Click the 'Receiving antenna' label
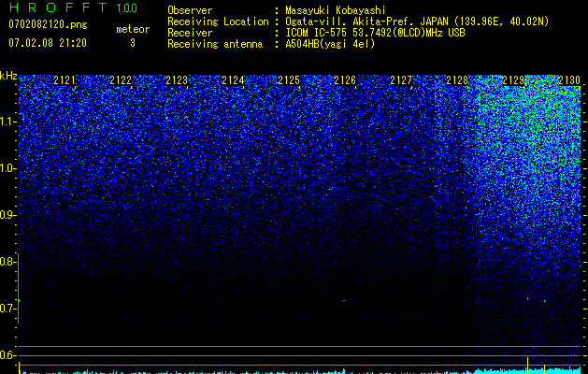Image resolution: width=588 pixels, height=374 pixels. [x=215, y=44]
